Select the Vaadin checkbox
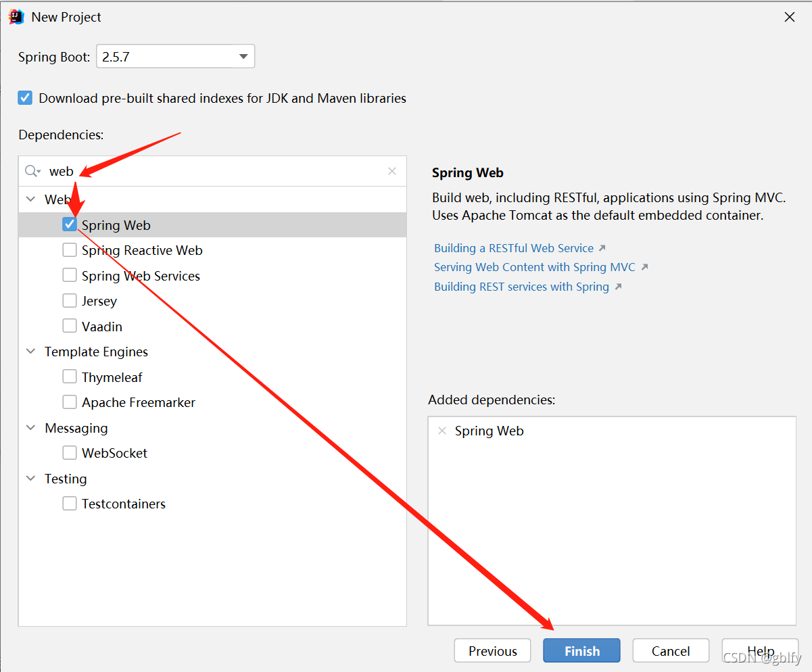 coord(70,326)
